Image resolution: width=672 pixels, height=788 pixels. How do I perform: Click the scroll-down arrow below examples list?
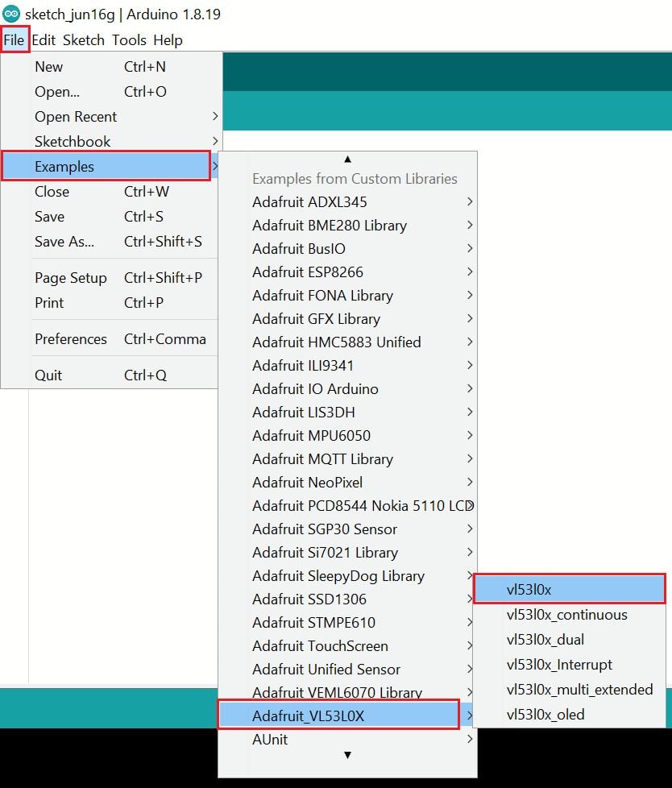click(x=347, y=755)
